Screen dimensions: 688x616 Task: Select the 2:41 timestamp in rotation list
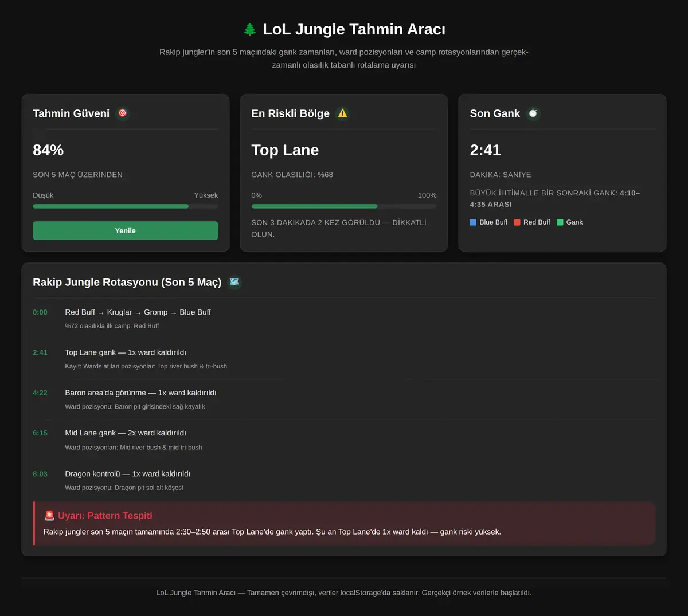pyautogui.click(x=40, y=352)
